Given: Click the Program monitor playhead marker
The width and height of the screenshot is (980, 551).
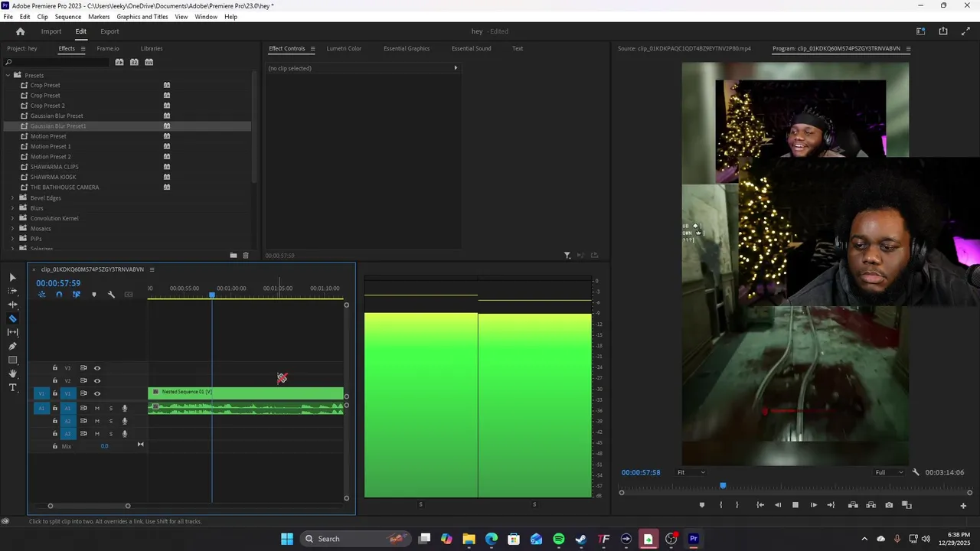Looking at the screenshot, I should (x=723, y=486).
